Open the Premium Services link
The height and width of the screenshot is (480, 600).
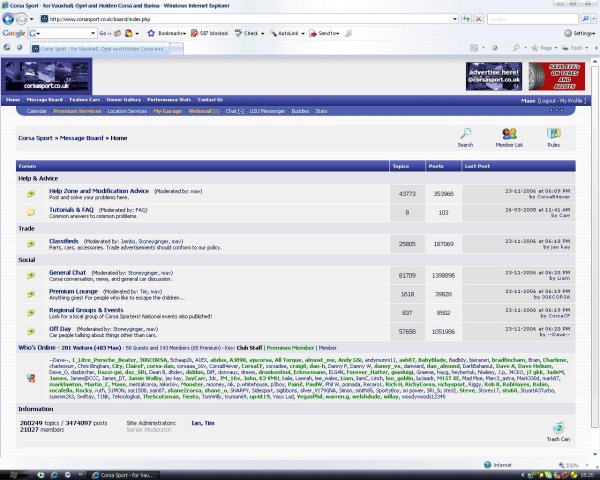77,111
